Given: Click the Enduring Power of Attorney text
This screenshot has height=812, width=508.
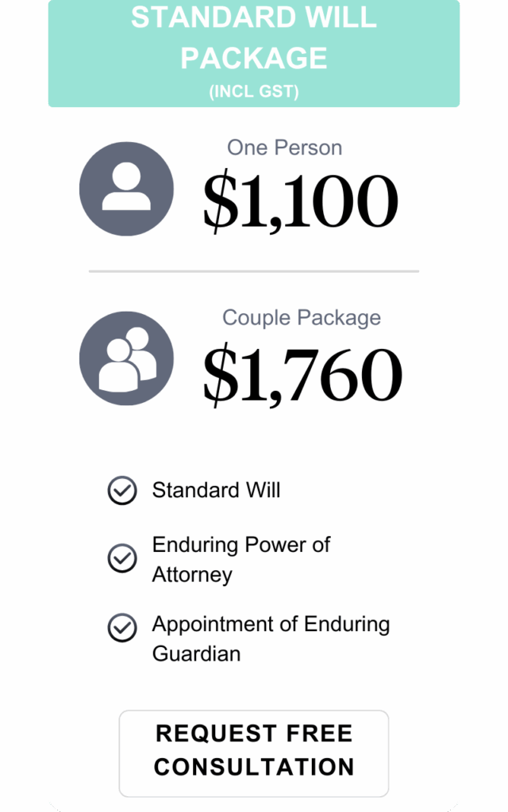Looking at the screenshot, I should 241,559.
